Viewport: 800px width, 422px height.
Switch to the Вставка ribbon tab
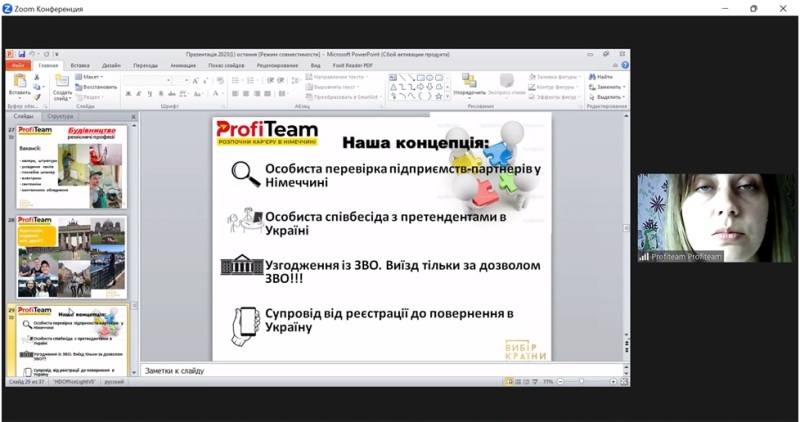tap(80, 65)
